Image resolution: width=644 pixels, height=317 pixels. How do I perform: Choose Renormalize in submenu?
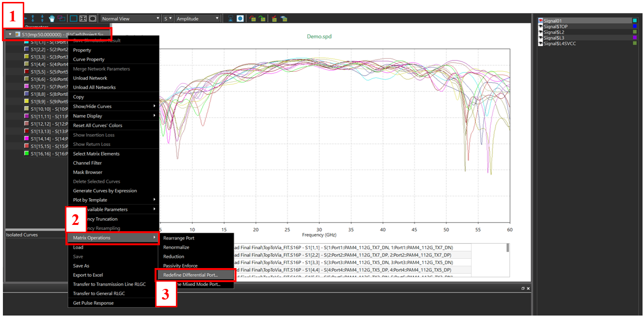[x=196, y=247]
